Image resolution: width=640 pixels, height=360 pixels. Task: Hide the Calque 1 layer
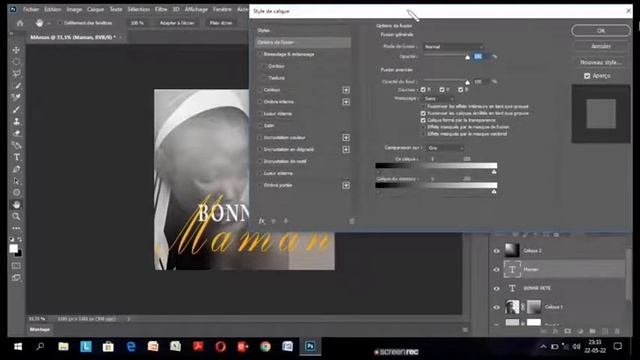pyautogui.click(x=496, y=307)
